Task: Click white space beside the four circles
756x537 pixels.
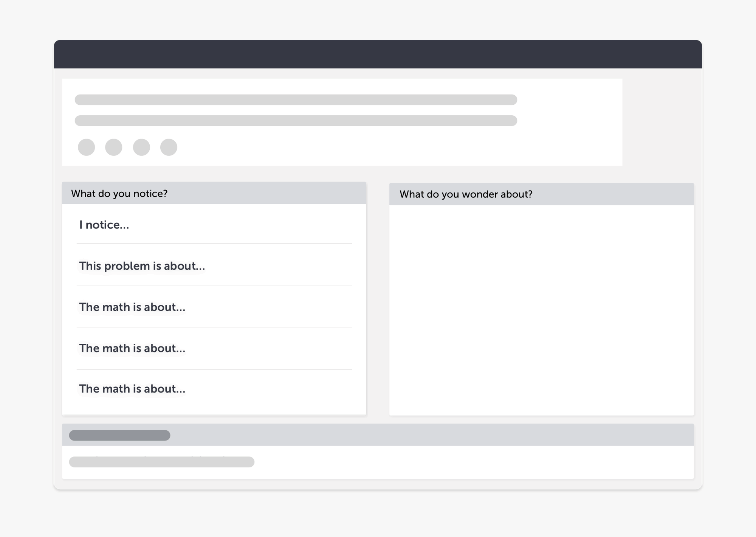Action: point(378,147)
